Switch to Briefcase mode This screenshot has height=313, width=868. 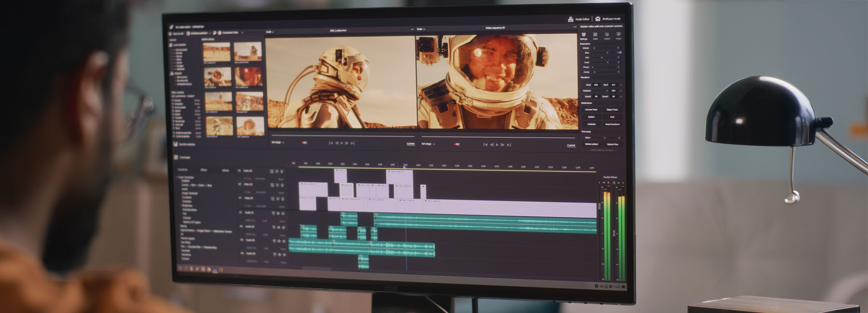pyautogui.click(x=608, y=19)
